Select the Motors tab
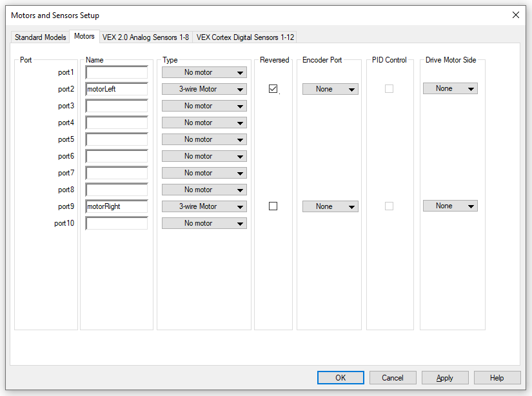 click(84, 36)
